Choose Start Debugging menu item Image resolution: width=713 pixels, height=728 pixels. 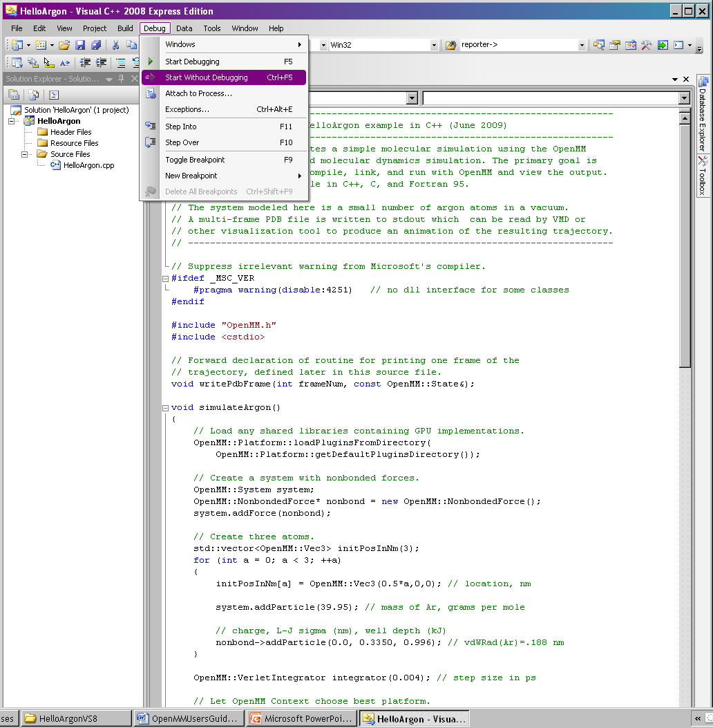click(224, 62)
